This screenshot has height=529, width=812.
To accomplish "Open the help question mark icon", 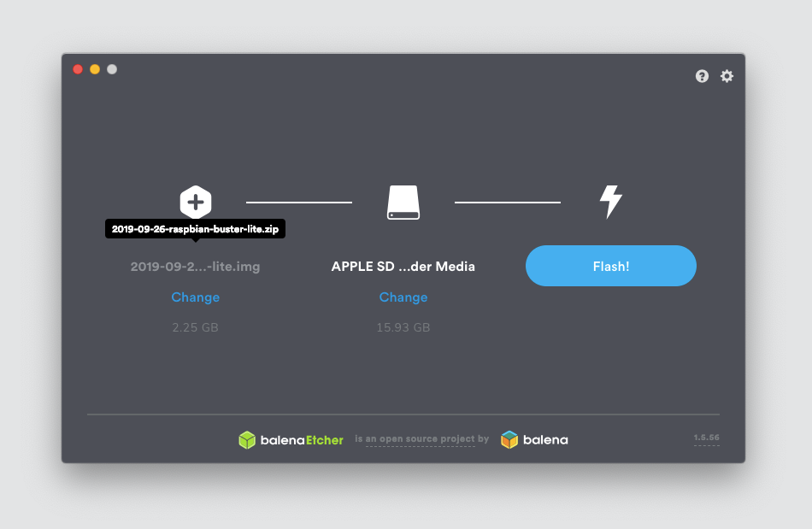I will (x=702, y=76).
